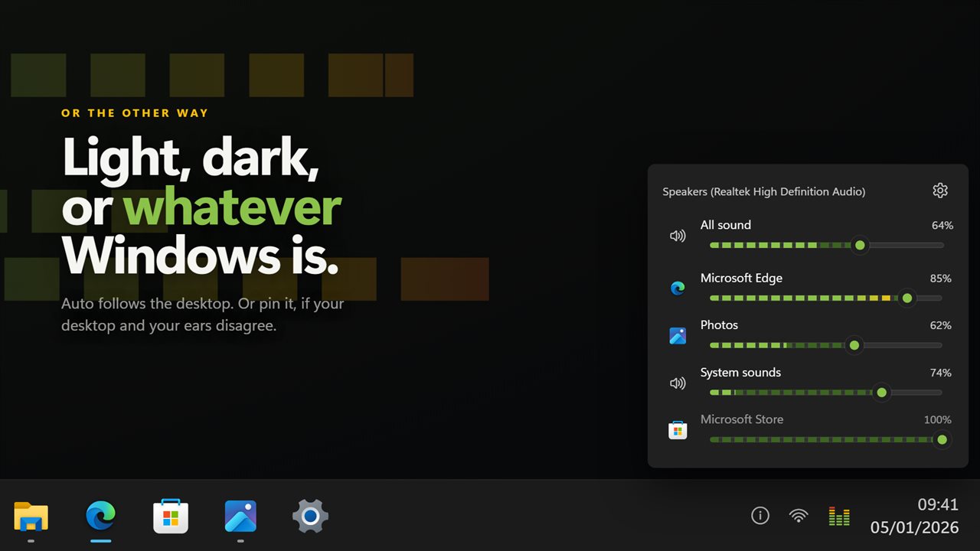
Task: Click the Photos app icon in mixer
Action: [678, 335]
